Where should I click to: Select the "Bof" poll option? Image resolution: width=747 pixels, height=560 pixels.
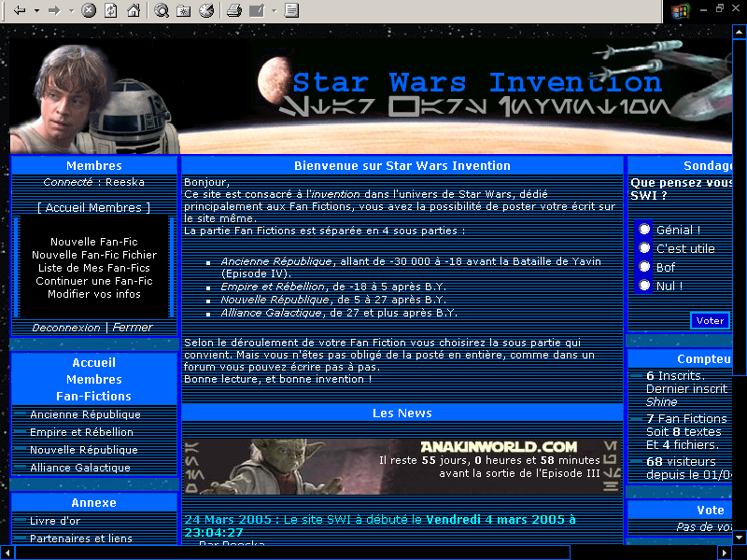pos(644,266)
